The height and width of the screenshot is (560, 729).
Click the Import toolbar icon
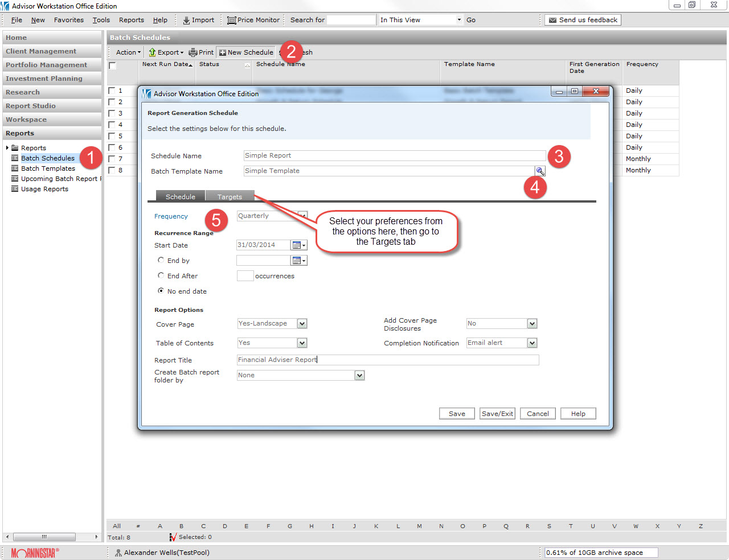[x=186, y=20]
